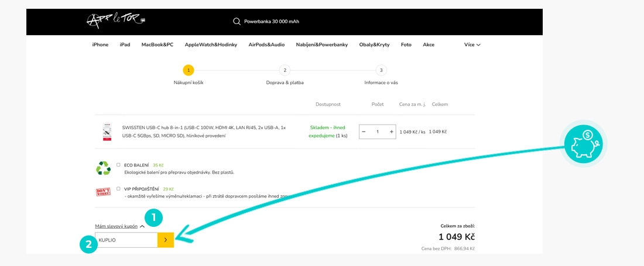This screenshot has height=266, width=644.
Task: Click the AppleTop logo
Action: (117, 20)
